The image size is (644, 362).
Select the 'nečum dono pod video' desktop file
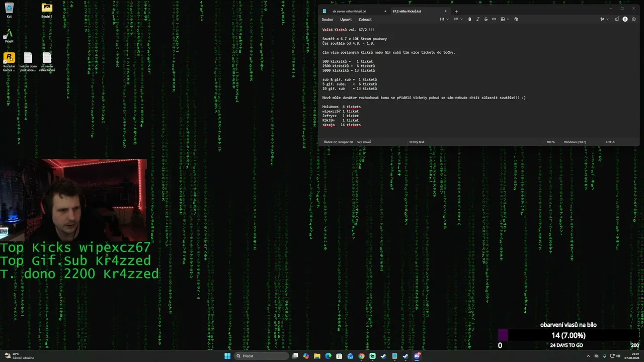click(x=28, y=62)
